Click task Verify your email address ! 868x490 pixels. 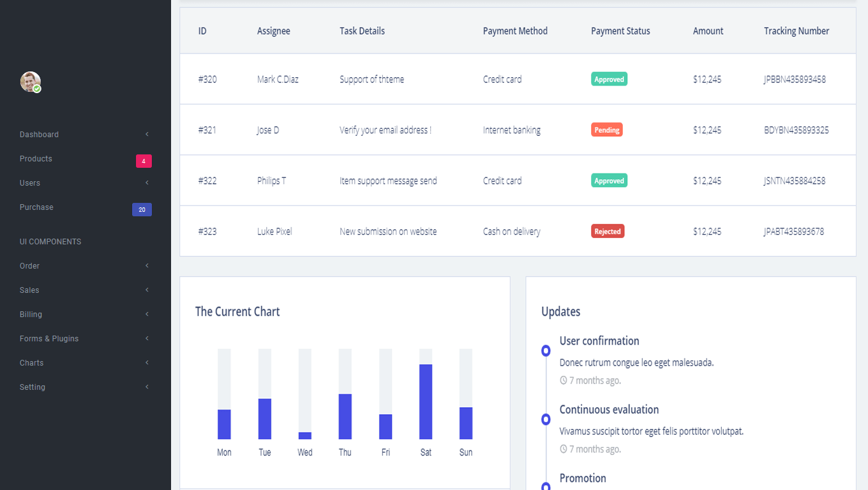coord(385,130)
